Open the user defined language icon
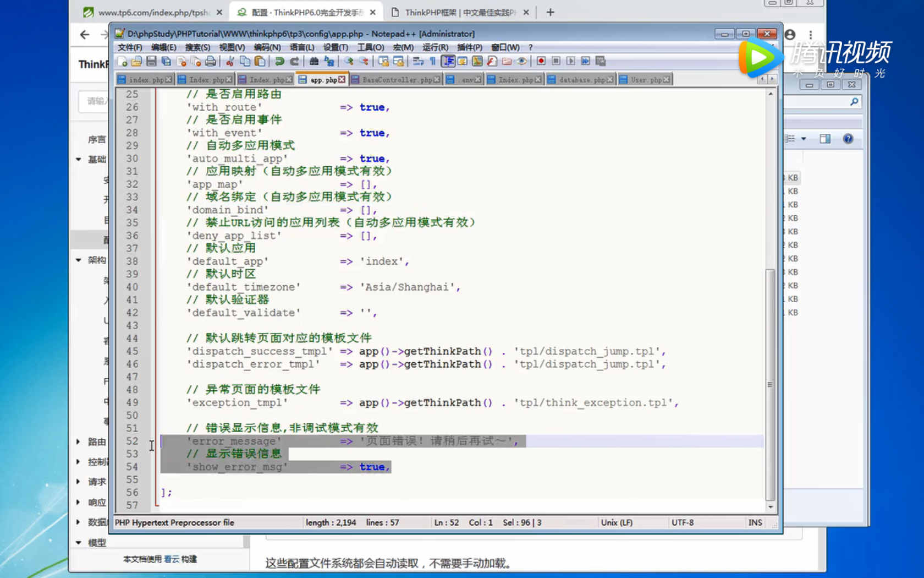The width and height of the screenshot is (924, 578). (463, 61)
